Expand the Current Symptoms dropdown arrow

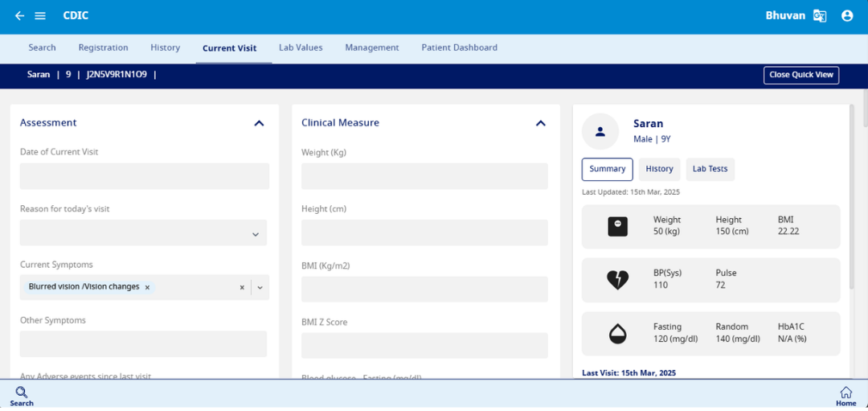(260, 287)
